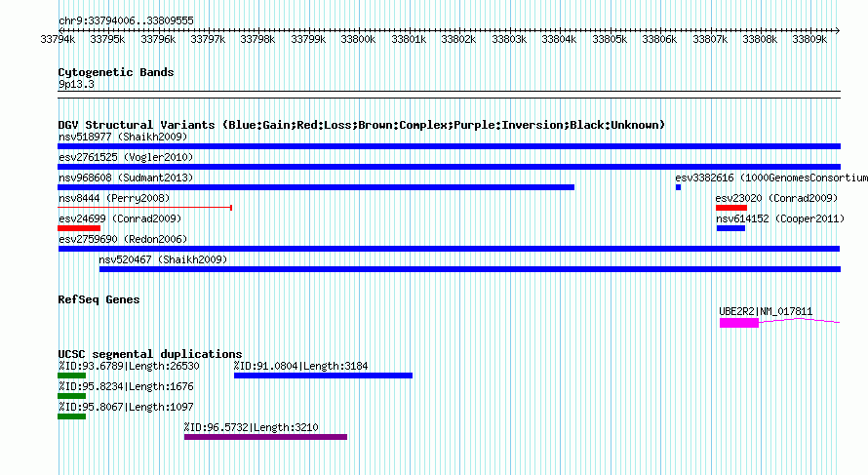
Task: Open the nsv518977 (Shaikh2009) label
Action: click(123, 137)
